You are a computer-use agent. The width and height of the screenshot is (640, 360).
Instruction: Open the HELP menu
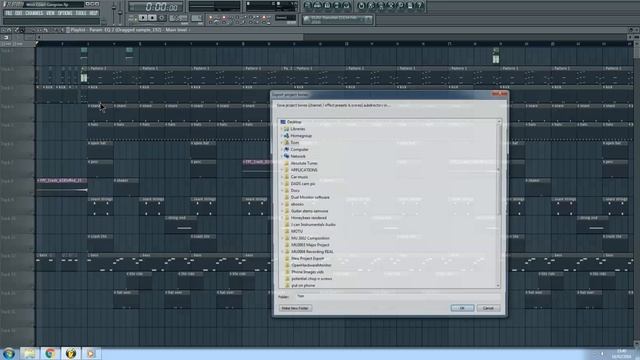pyautogui.click(x=93, y=13)
